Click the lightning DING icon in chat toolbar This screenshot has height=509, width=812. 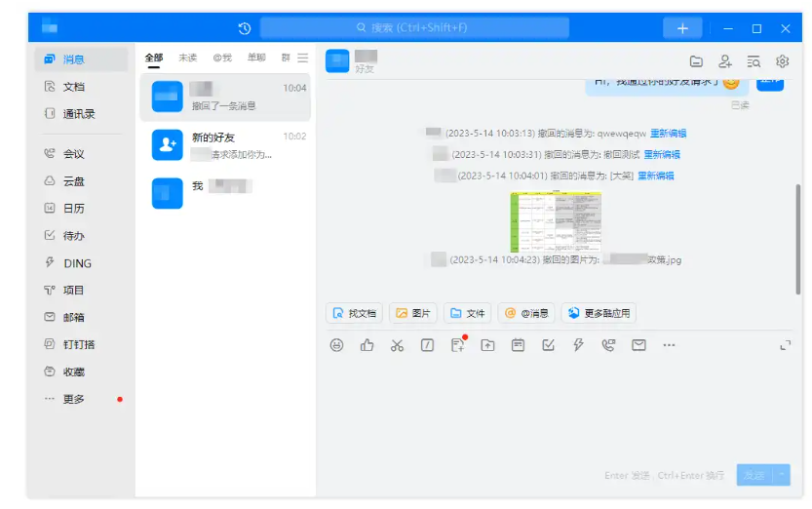[x=578, y=345]
